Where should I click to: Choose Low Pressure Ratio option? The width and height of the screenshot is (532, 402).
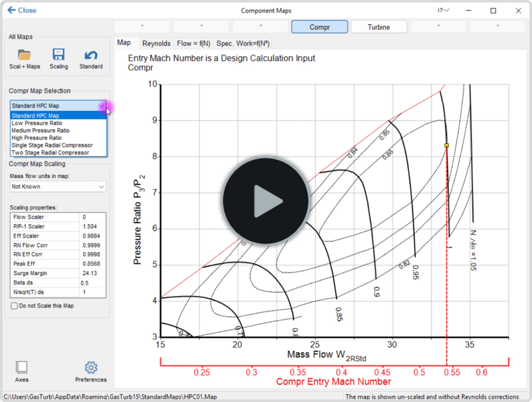[x=59, y=123]
